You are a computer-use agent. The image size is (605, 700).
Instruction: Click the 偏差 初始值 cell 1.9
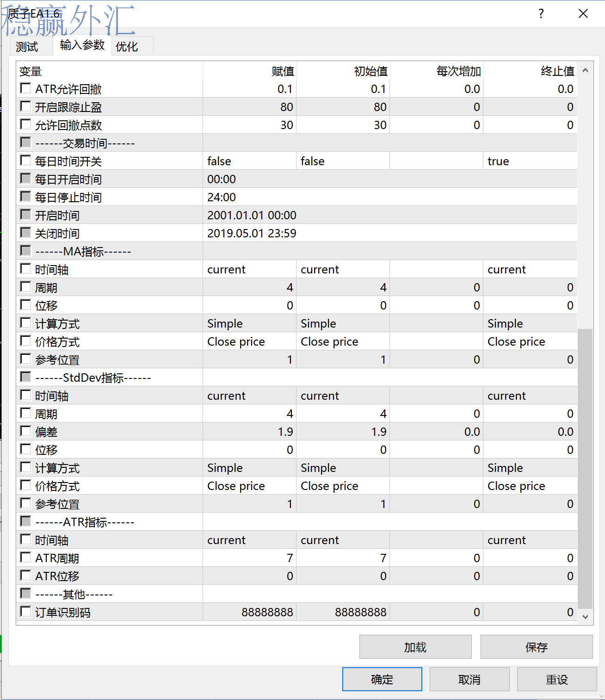tap(343, 432)
